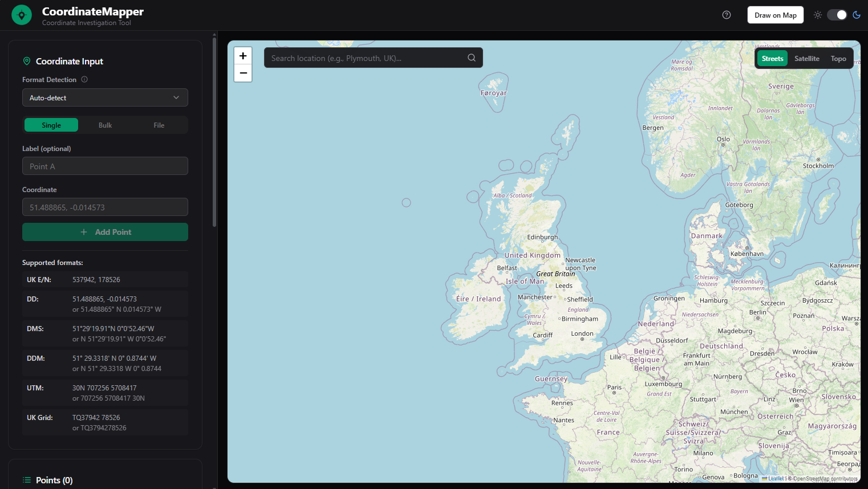Switch input mode to Bulk
The height and width of the screenshot is (489, 868).
105,125
